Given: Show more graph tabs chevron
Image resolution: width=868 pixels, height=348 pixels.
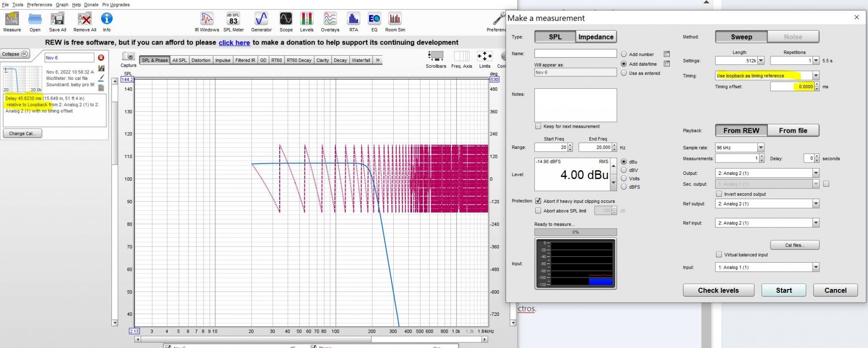Looking at the screenshot, I should point(378,60).
